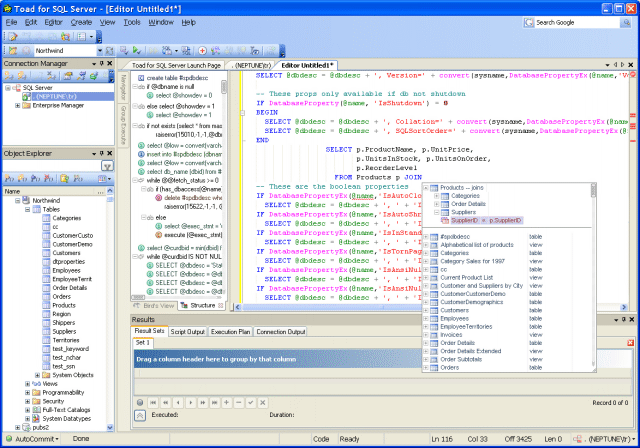This screenshot has height=448, width=640.
Task: Click the X cancel edit navigator button
Action: [263, 403]
